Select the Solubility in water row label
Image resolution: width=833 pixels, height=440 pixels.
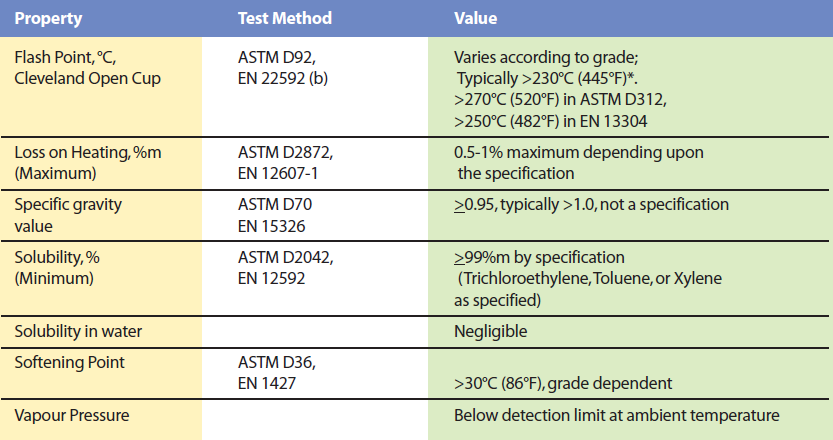click(78, 332)
